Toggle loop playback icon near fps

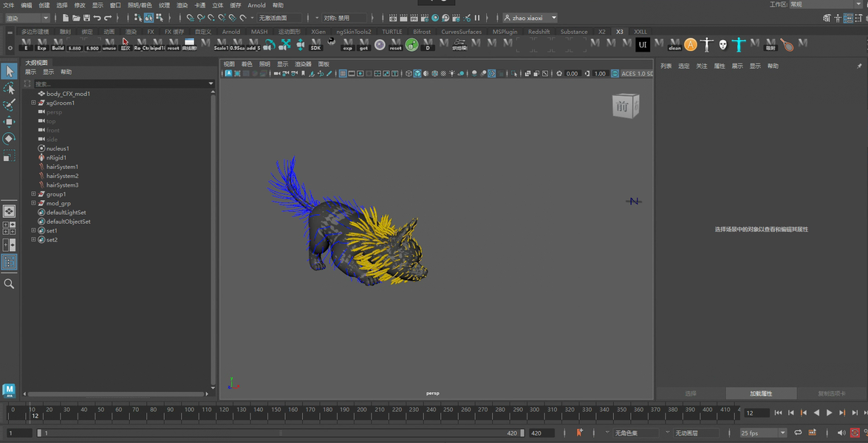(799, 433)
